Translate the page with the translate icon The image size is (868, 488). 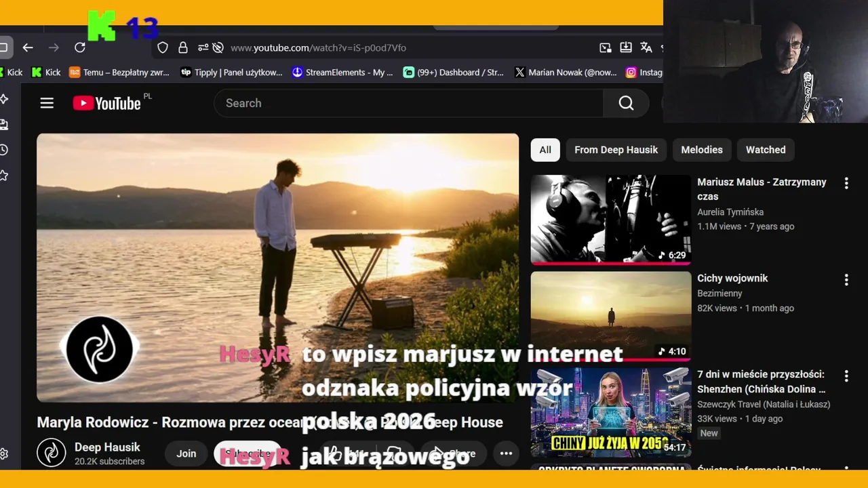tap(646, 47)
